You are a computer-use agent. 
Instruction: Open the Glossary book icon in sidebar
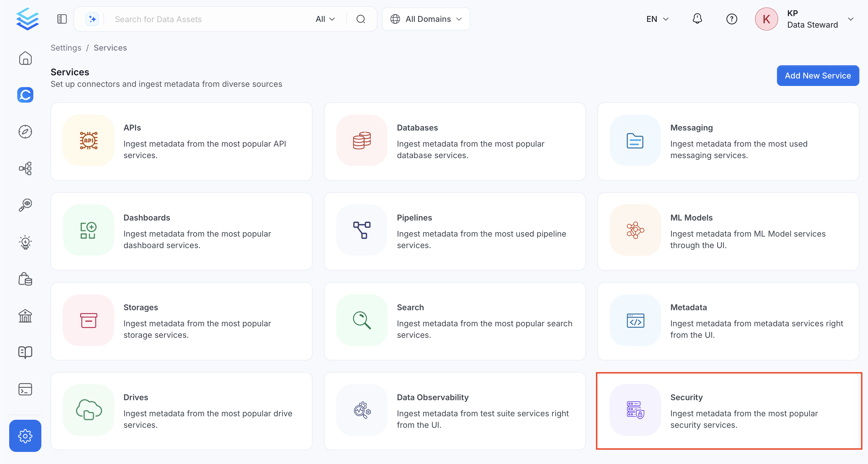(x=25, y=352)
